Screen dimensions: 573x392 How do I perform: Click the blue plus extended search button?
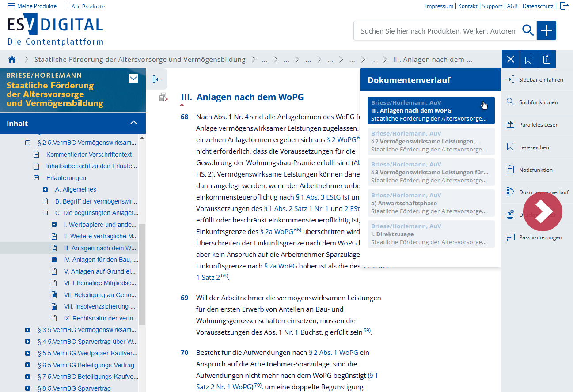[x=546, y=30]
